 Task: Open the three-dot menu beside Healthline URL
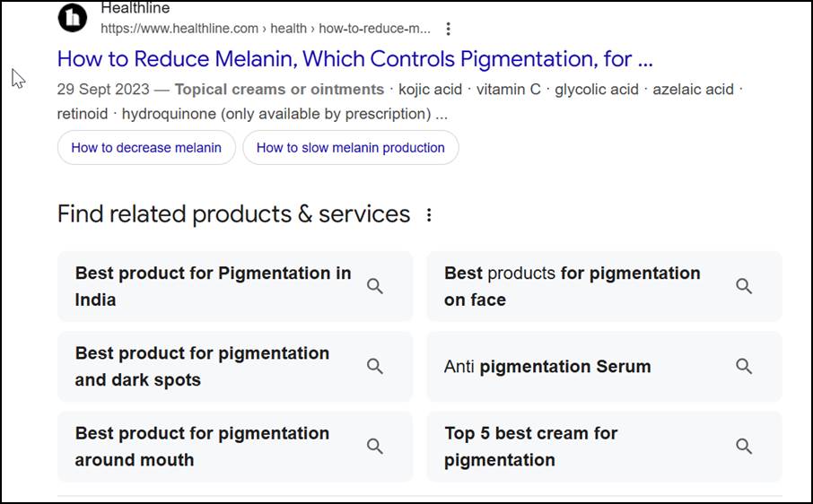(x=449, y=29)
